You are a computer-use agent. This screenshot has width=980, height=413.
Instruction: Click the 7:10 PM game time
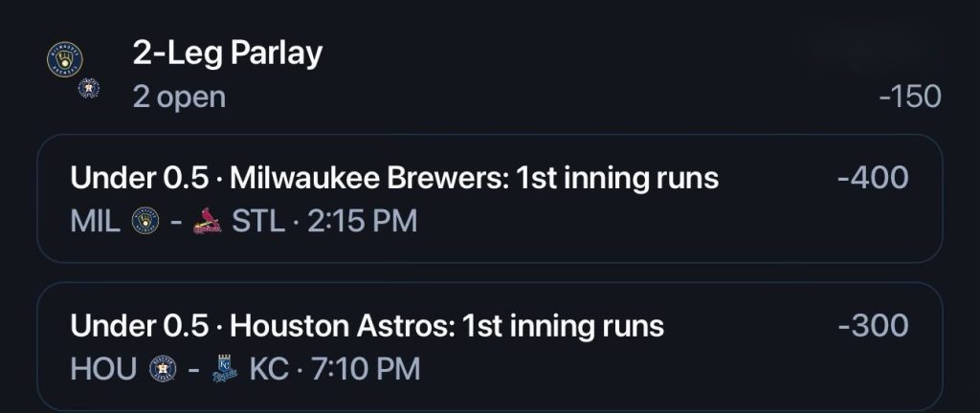point(365,369)
